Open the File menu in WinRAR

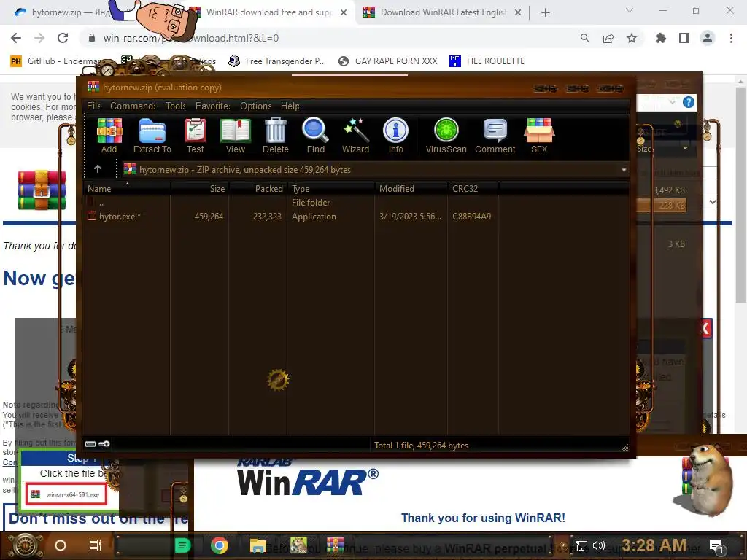(x=93, y=106)
